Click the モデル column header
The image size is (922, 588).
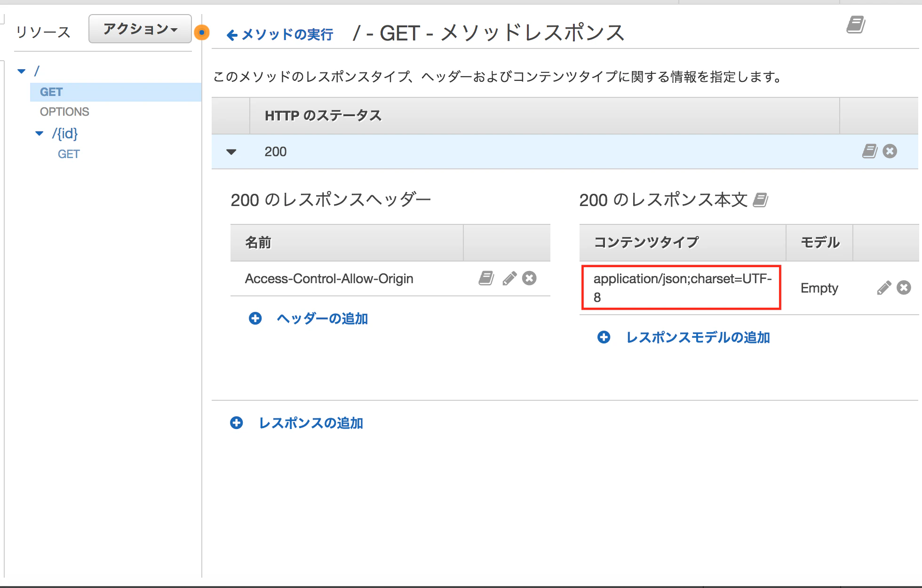[820, 242]
